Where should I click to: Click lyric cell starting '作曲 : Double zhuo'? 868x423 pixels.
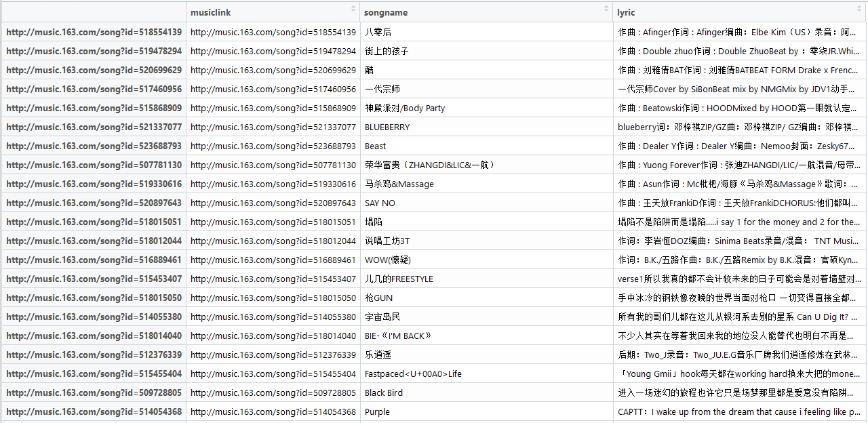tap(740, 51)
